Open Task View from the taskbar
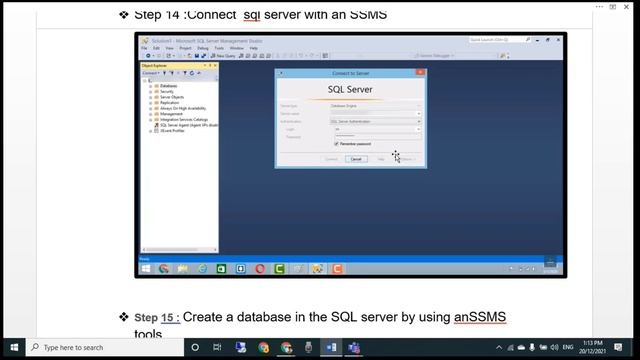The image size is (640, 360). [x=217, y=347]
